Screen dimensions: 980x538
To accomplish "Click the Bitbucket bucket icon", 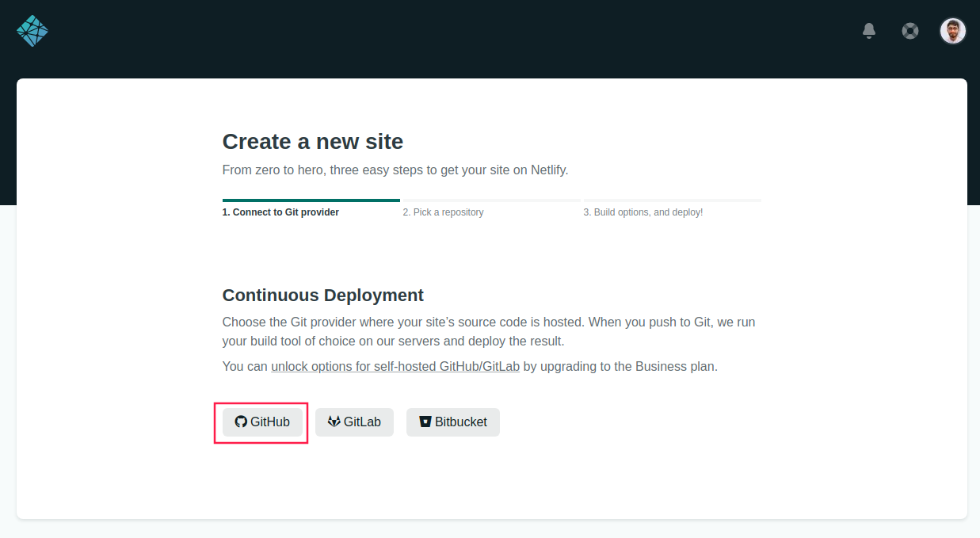I will point(425,422).
